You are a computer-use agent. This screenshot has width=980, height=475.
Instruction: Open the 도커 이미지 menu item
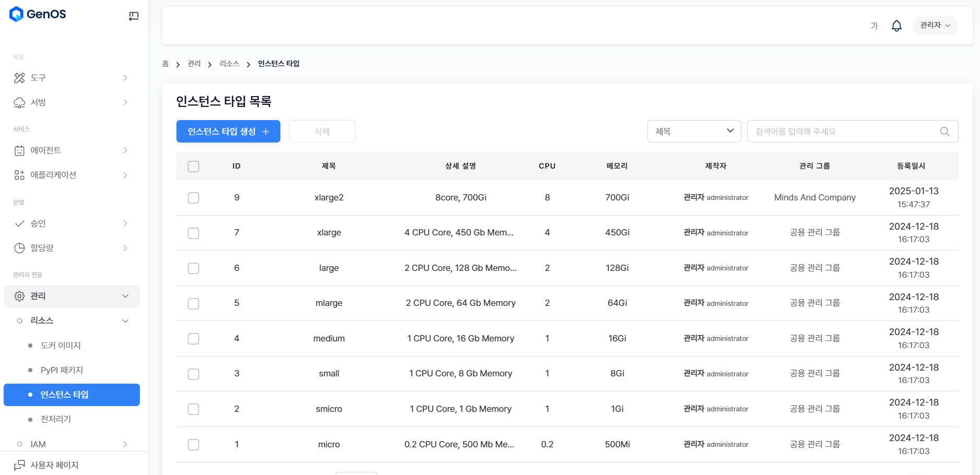point(61,346)
